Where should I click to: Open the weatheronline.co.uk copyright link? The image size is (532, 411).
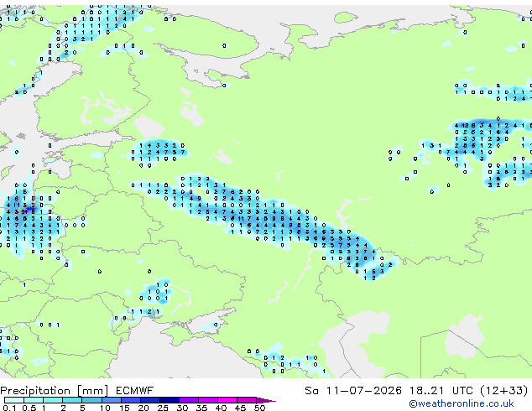(462, 403)
